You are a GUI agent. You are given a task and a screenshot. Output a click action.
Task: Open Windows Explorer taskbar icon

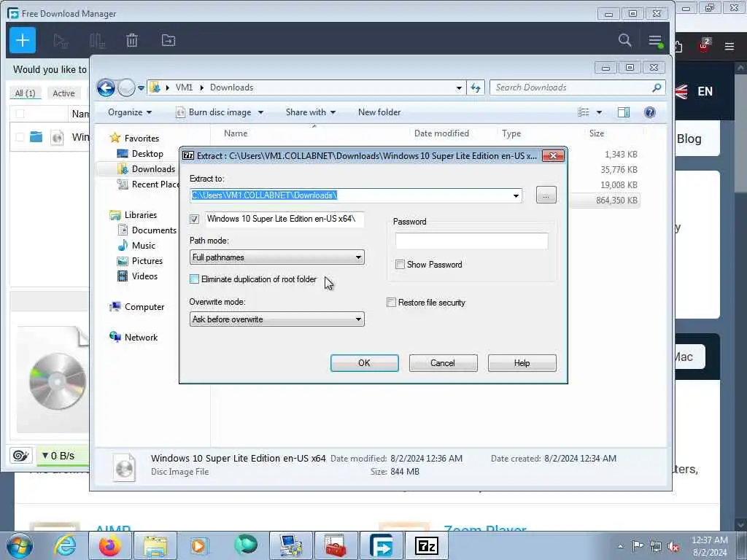click(155, 545)
